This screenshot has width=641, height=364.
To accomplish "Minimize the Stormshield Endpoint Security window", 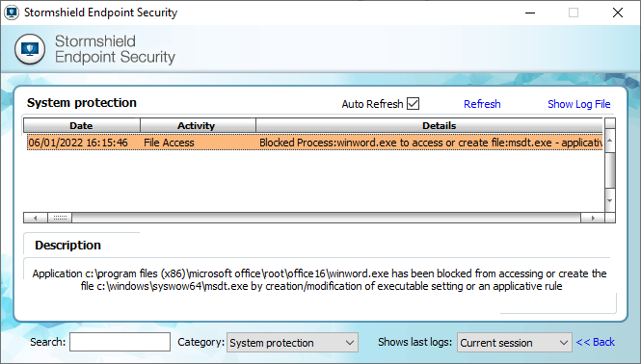I will pos(530,13).
